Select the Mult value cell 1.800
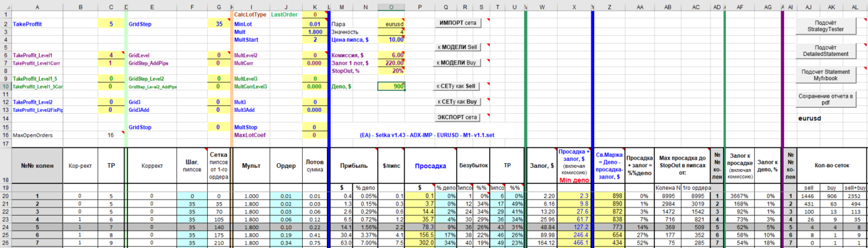868x248 pixels. pos(315,32)
